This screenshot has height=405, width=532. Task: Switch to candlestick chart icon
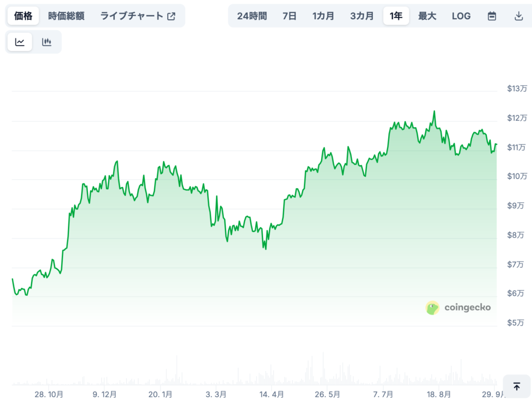(47, 42)
